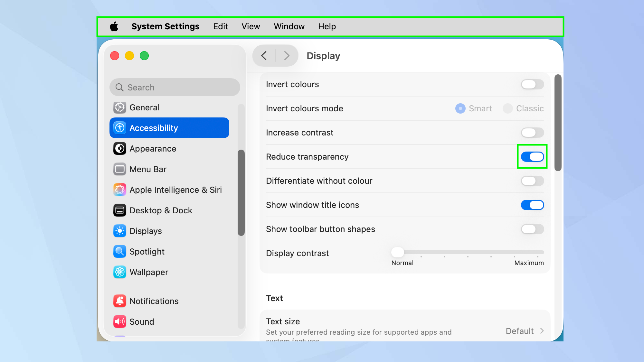Select Apple Intelligence & Siri settings
Screen dimensions: 644x362
point(175,190)
